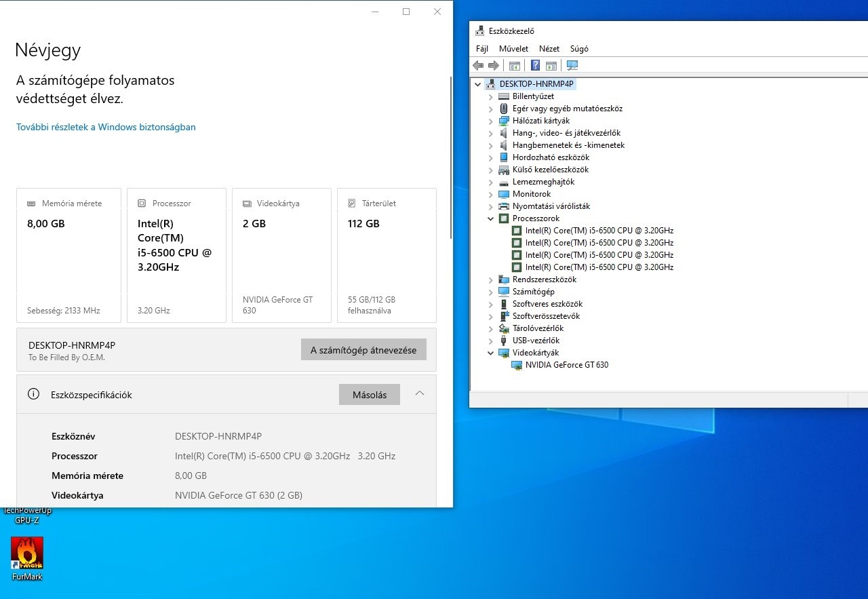Select the Processzorok chip icon

pos(504,218)
